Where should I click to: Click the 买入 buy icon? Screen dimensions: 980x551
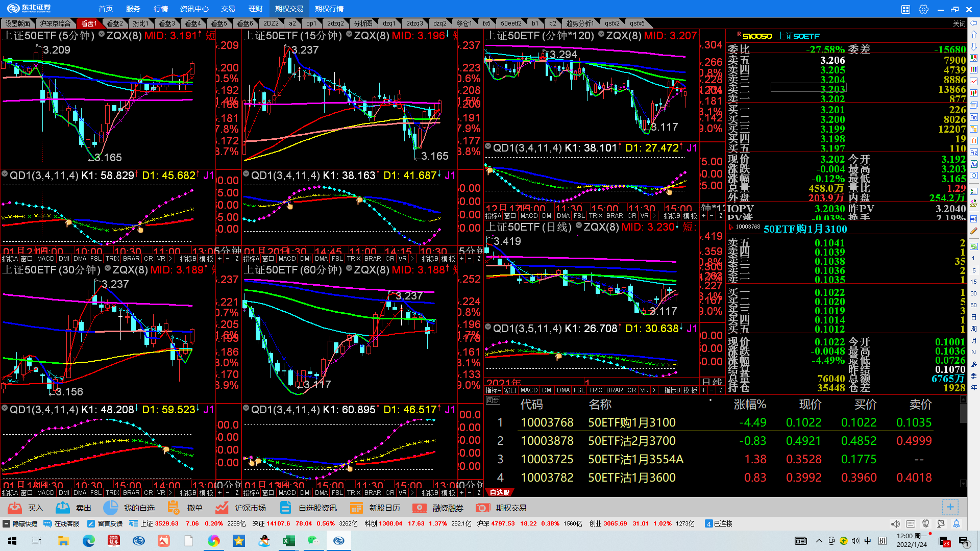tap(15, 508)
